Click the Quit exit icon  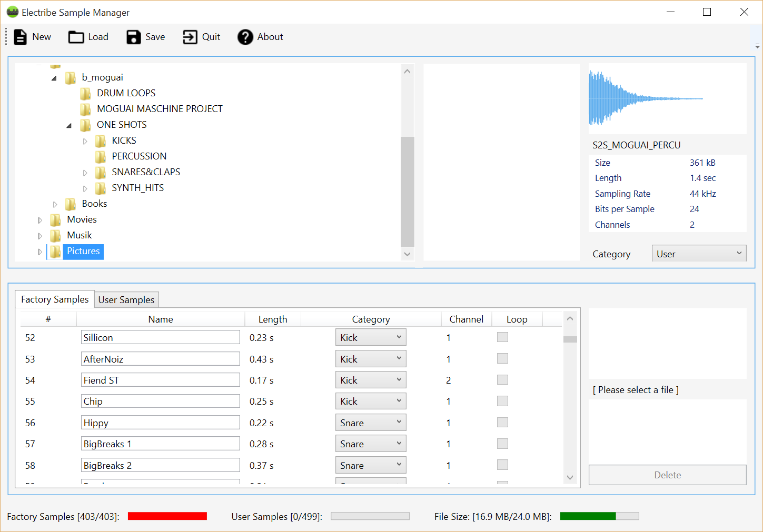point(190,37)
